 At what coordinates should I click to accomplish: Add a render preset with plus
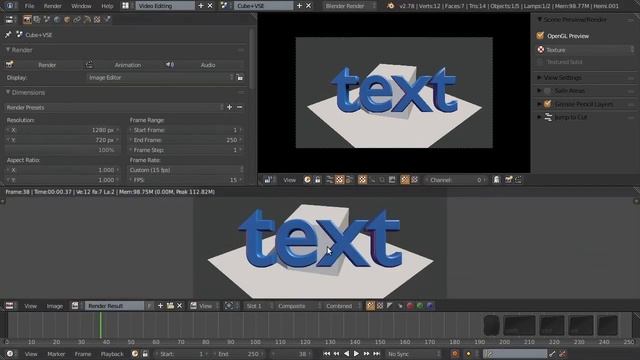229,107
